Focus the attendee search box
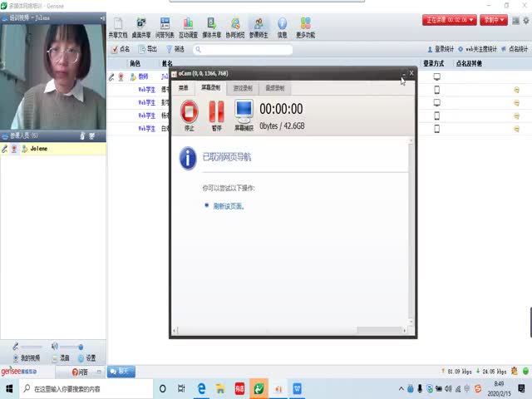This screenshot has height=399, width=532. coord(243,50)
